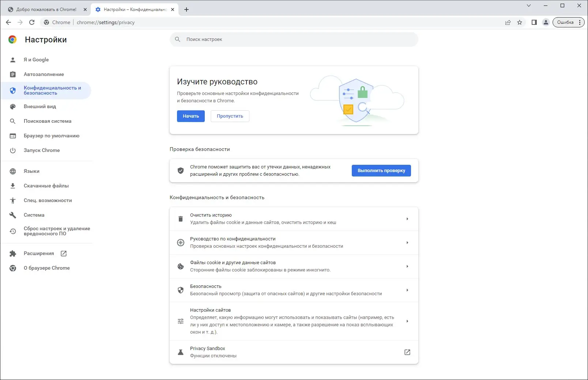Viewport: 588px width, 380px height.
Task: Open Расширения using its external link icon
Action: point(64,253)
